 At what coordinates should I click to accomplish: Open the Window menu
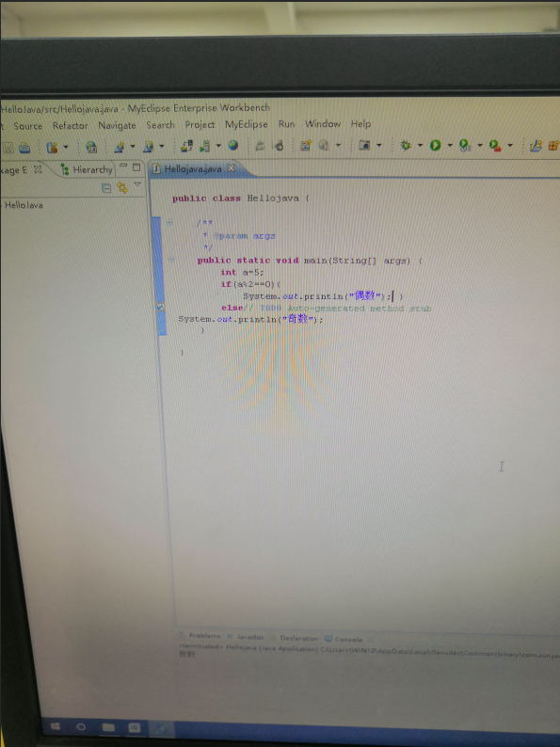coord(323,124)
